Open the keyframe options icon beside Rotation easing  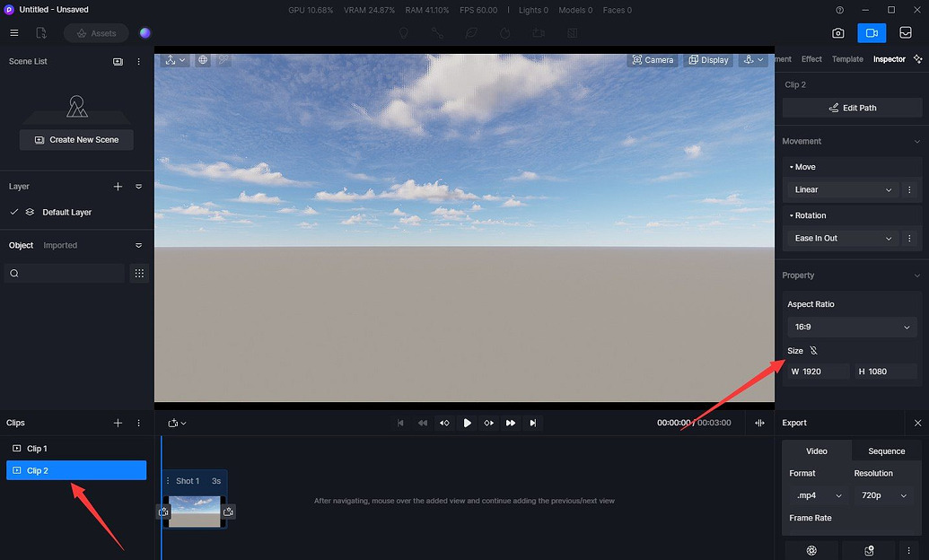point(909,238)
